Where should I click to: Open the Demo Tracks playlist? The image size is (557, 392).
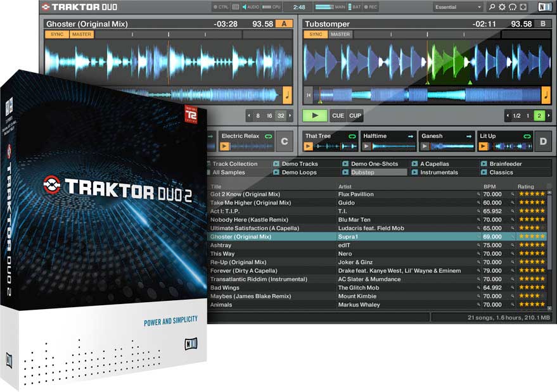pyautogui.click(x=300, y=163)
